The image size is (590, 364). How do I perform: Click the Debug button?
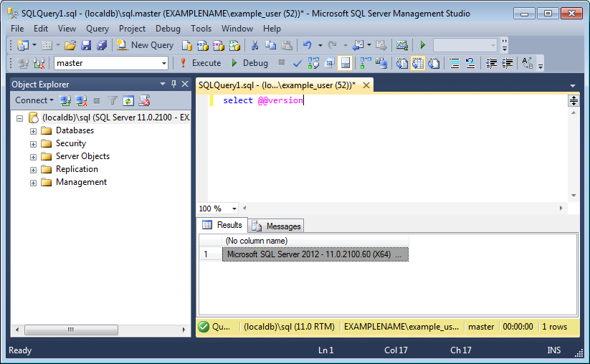[250, 63]
